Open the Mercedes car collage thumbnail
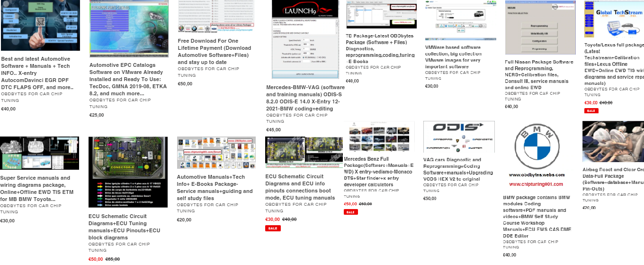Image resolution: width=644 pixels, height=265 pixels. [x=379, y=137]
